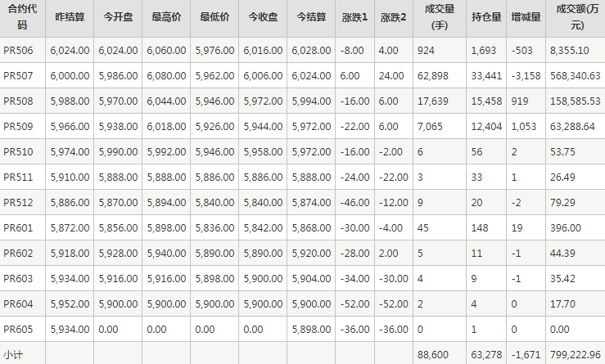
Task: Select PR603 settlement price 5,904.00
Action: [x=311, y=279]
